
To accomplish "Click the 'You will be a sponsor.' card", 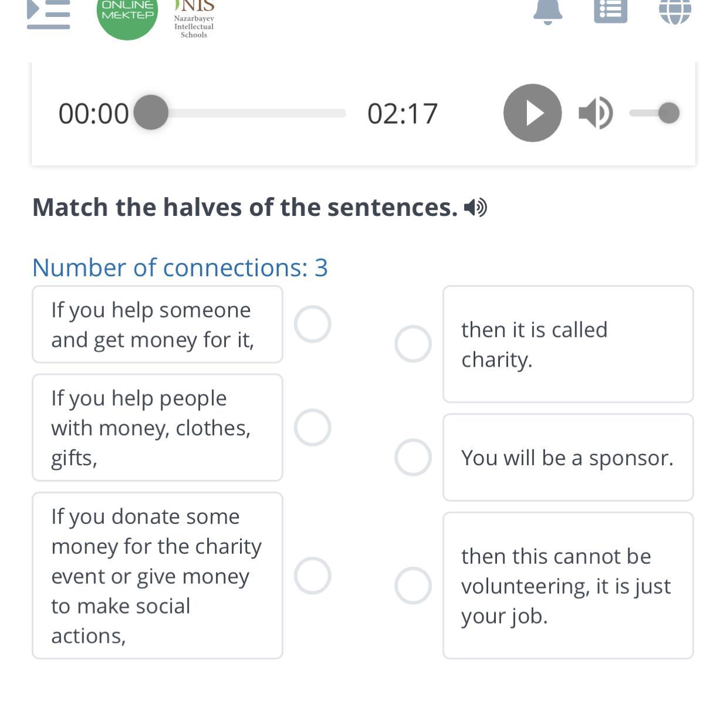I will click(567, 458).
